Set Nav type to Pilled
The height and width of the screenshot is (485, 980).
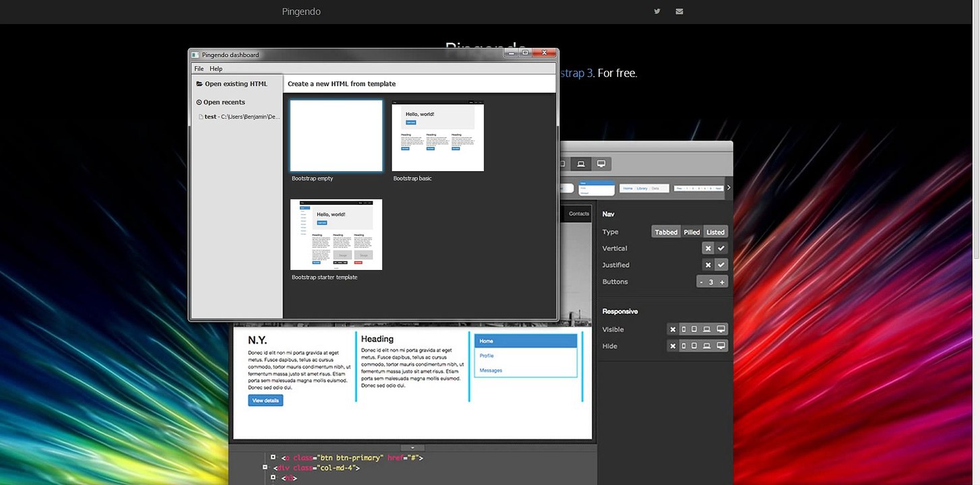tap(692, 232)
